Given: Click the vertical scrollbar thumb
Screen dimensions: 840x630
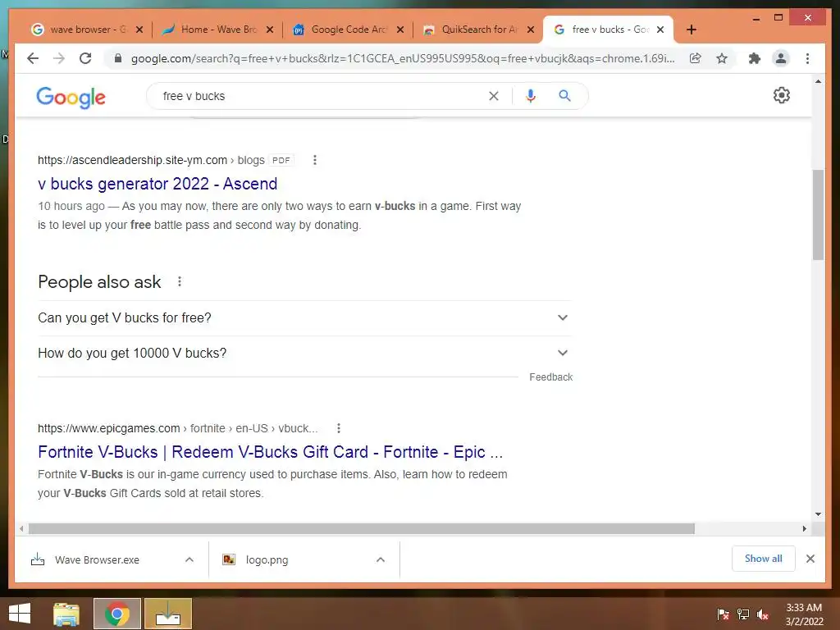Looking at the screenshot, I should [818, 214].
